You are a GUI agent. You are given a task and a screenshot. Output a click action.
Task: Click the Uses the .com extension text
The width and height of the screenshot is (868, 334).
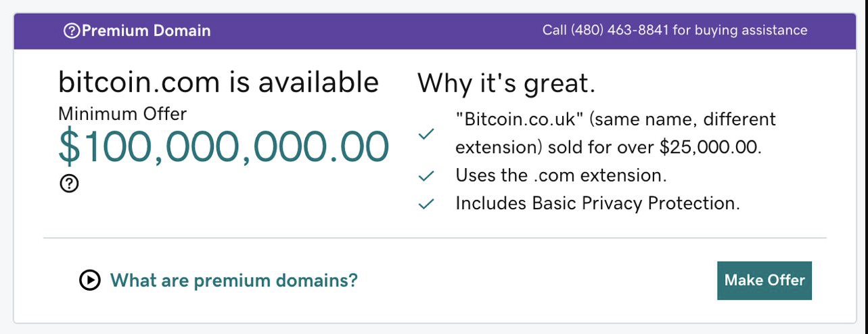coord(561,175)
